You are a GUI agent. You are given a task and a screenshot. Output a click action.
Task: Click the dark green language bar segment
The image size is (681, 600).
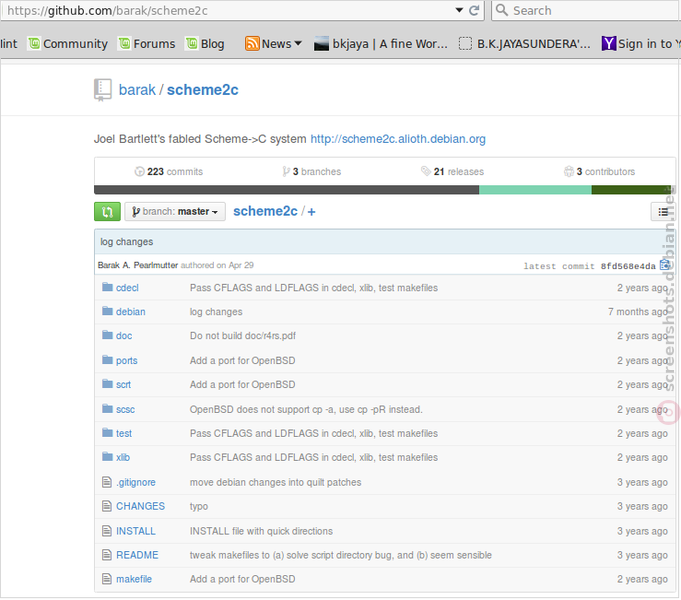point(631,190)
